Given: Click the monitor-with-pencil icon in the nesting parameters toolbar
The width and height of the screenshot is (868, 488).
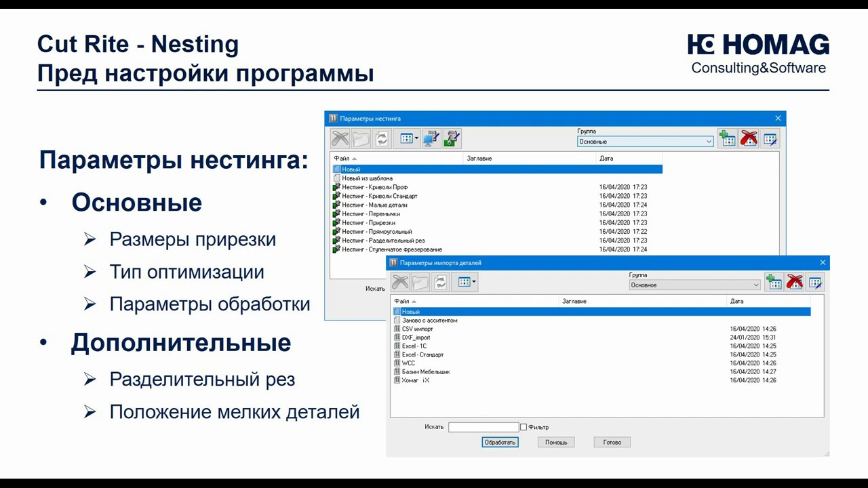Looking at the screenshot, I should [431, 138].
